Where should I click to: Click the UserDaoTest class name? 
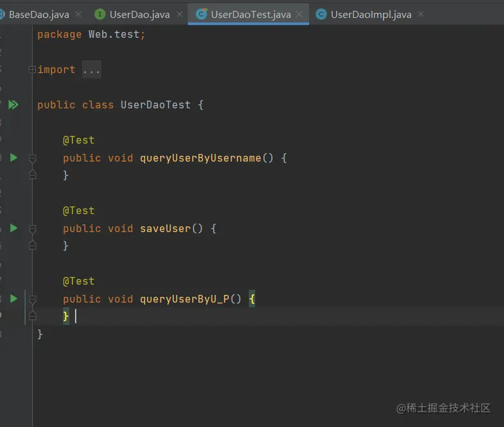(x=156, y=105)
